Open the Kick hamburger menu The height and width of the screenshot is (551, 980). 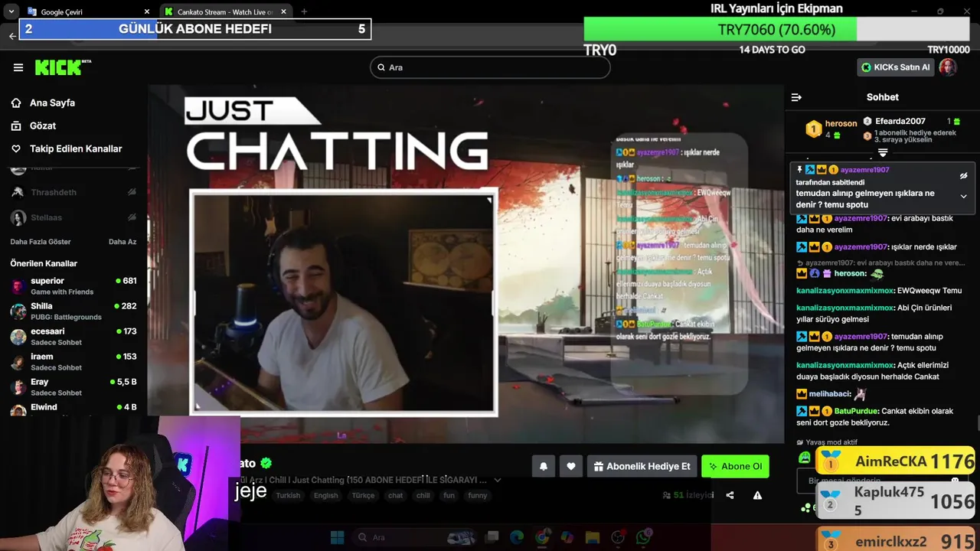[18, 67]
